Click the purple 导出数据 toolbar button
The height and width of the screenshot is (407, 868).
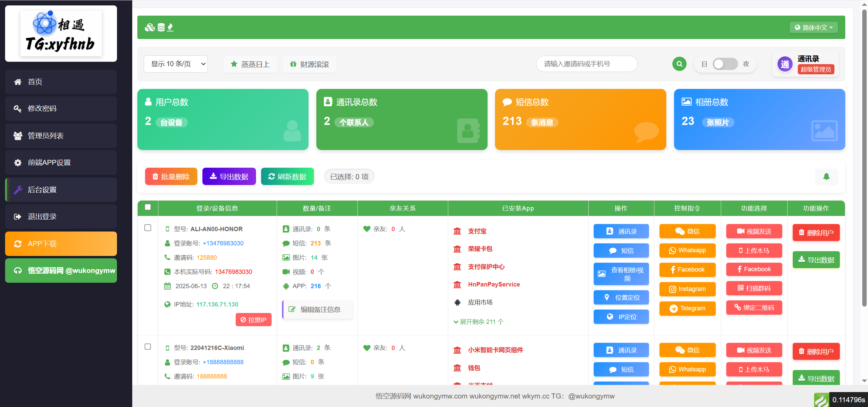point(229,177)
